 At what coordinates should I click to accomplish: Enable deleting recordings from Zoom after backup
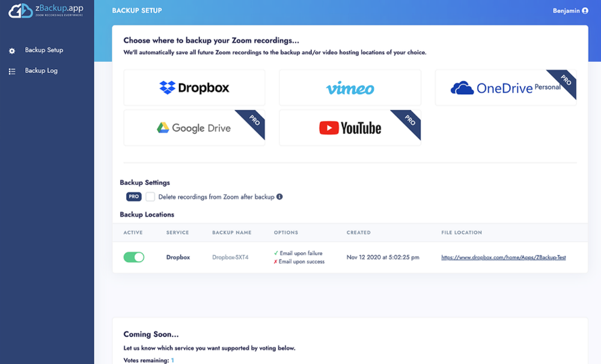click(150, 196)
